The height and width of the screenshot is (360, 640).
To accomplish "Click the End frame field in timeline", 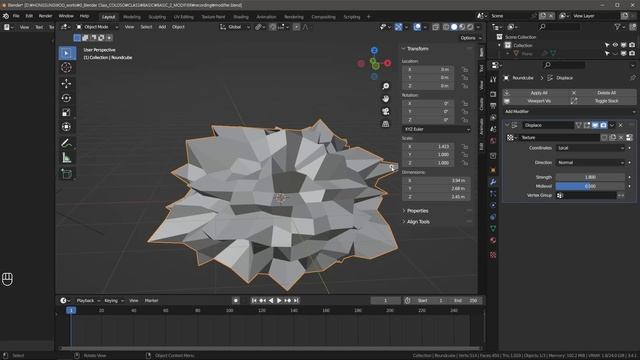I will click(x=466, y=300).
